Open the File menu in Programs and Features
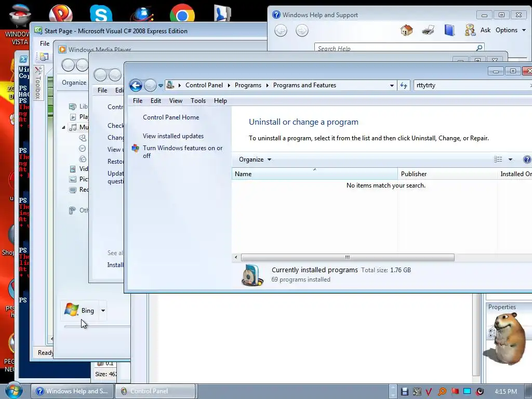532x399 pixels. point(138,101)
